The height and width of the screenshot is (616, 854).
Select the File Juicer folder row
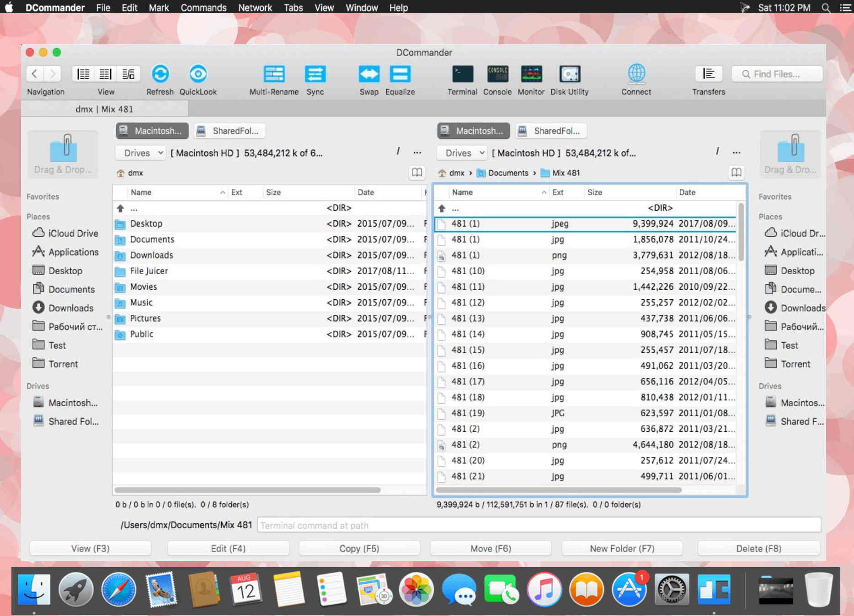[269, 271]
